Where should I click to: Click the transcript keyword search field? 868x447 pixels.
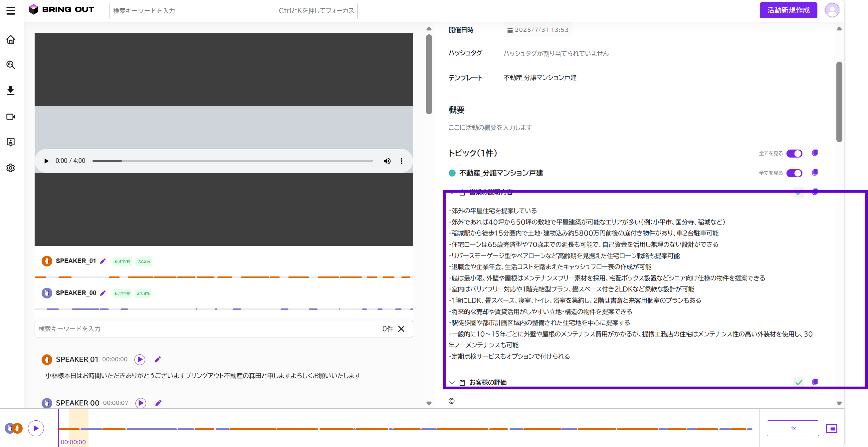pos(207,329)
